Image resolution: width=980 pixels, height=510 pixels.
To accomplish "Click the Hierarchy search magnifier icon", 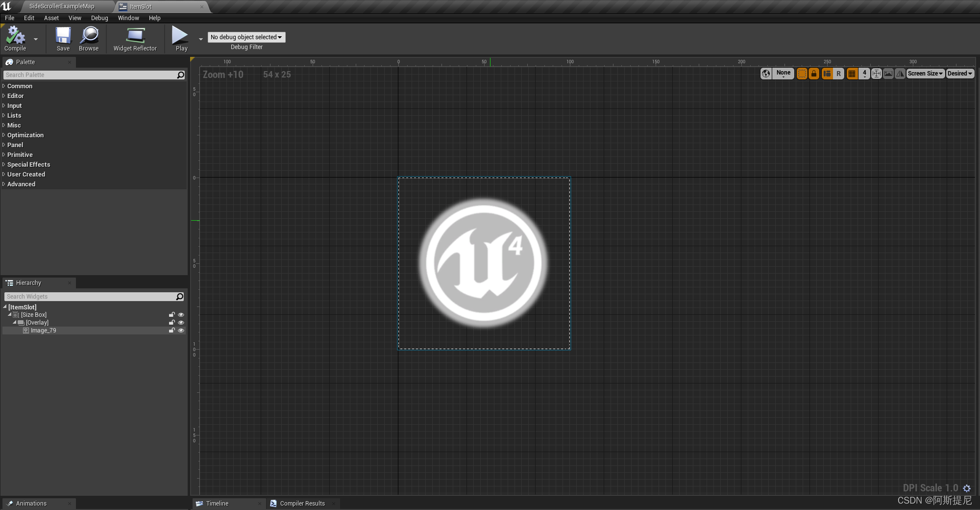I will point(180,297).
